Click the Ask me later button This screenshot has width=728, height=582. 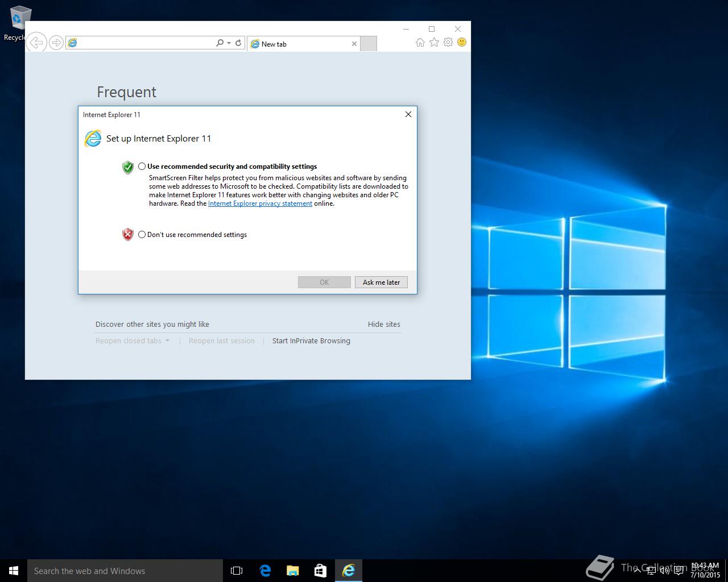pyautogui.click(x=381, y=282)
